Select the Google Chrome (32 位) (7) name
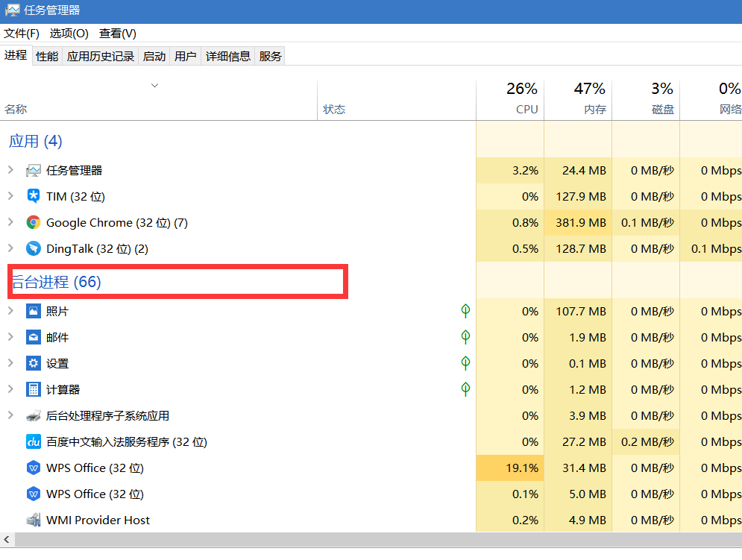 [117, 222]
